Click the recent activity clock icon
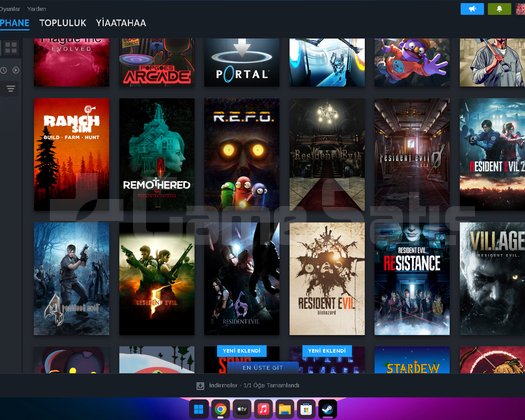Image resolution: width=525 pixels, height=420 pixels. (3, 70)
